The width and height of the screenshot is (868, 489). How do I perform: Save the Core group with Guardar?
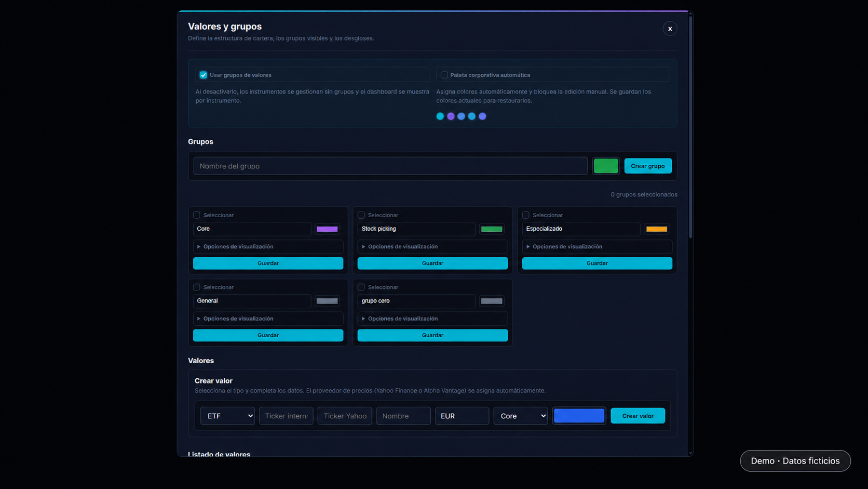[x=268, y=263]
